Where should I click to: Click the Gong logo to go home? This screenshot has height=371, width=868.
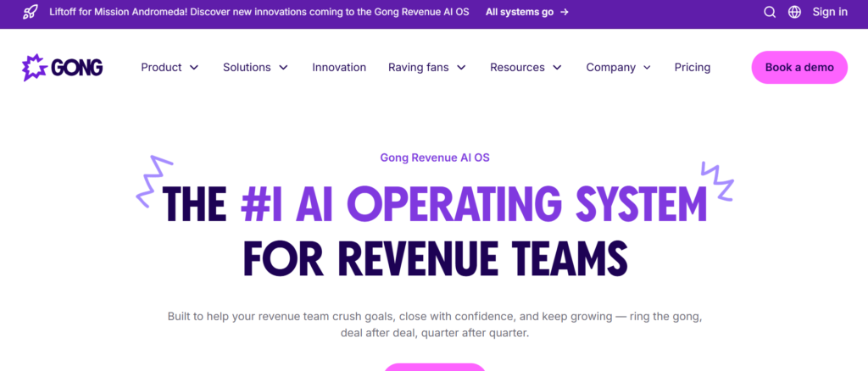tap(62, 68)
